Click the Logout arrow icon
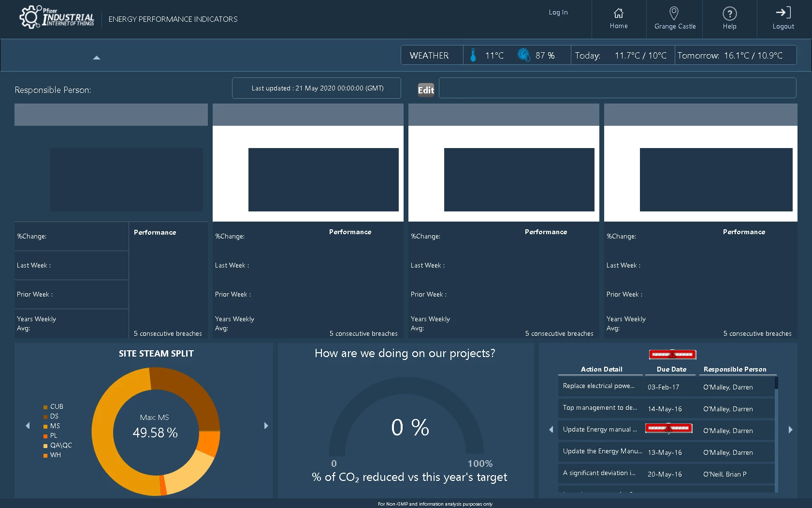Viewport: 812px width, 508px height. coord(783,13)
